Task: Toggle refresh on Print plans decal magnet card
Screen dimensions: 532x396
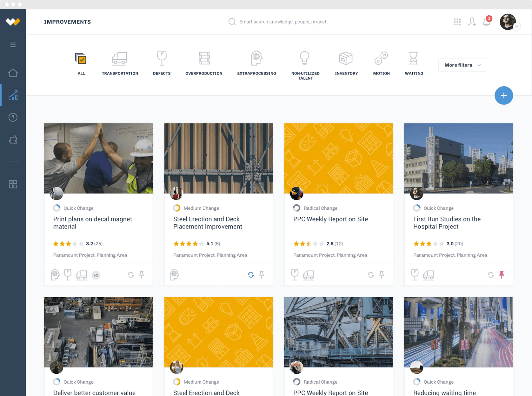Action: pos(131,275)
